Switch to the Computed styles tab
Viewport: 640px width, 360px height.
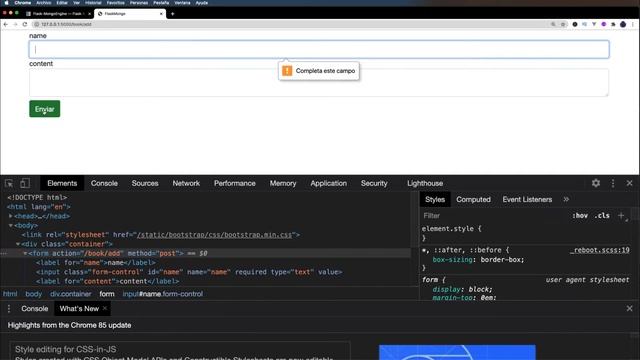(473, 200)
